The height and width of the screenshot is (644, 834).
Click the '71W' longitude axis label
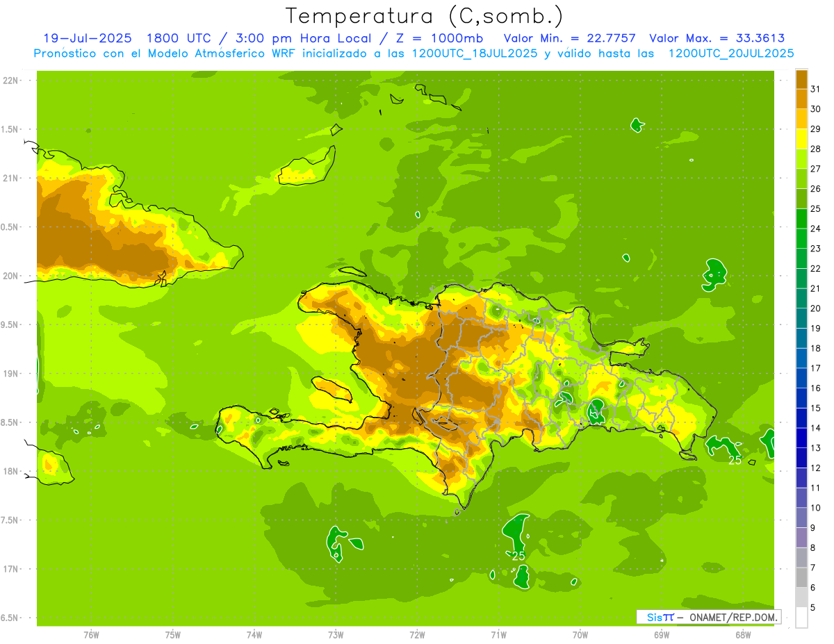point(498,635)
